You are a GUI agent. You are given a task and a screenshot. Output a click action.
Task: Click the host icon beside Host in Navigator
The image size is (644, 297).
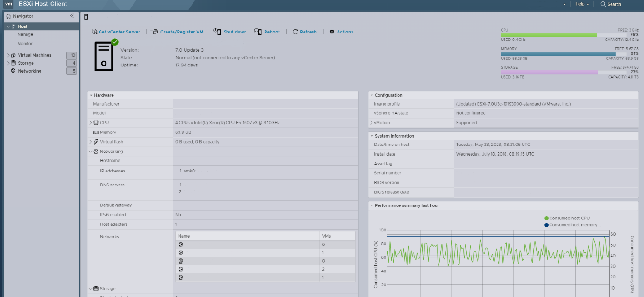[x=13, y=26]
